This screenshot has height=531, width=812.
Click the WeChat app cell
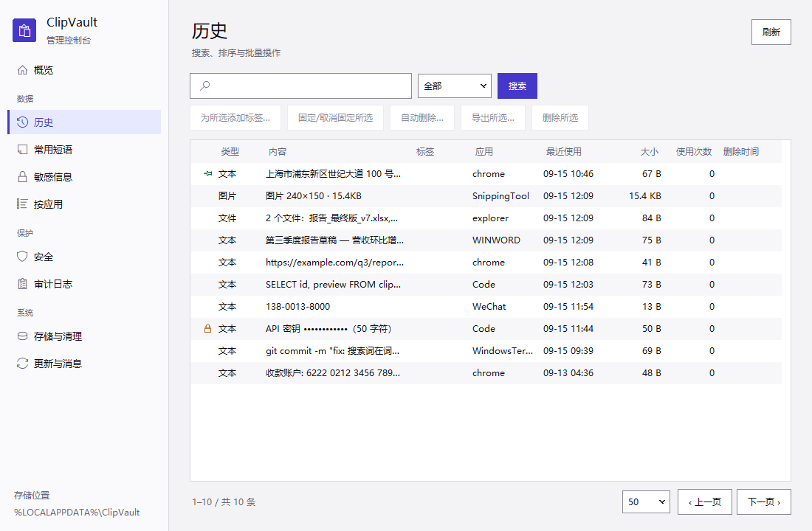pos(489,307)
